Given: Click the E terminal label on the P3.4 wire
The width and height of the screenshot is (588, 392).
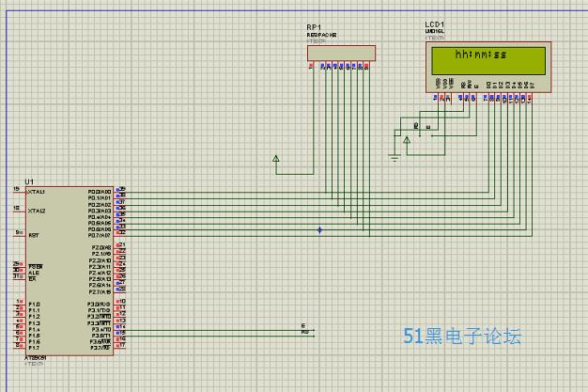Looking at the screenshot, I should pos(303,325).
